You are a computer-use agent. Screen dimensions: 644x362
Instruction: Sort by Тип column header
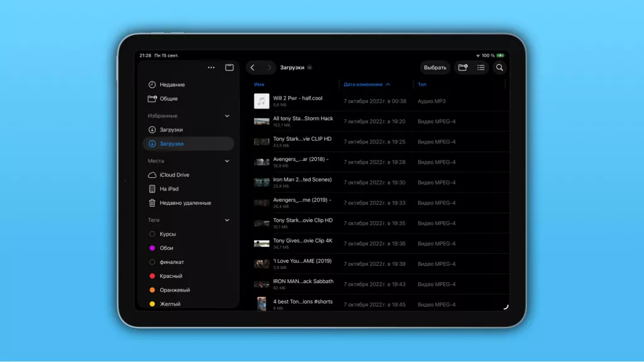click(422, 84)
